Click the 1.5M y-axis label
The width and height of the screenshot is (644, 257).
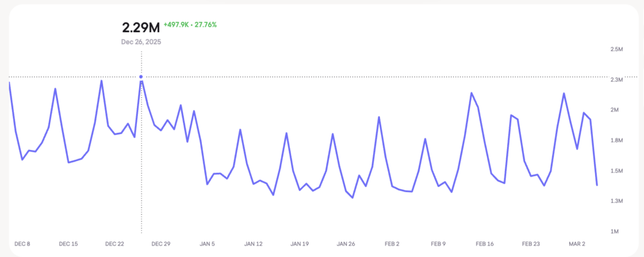[x=616, y=171]
